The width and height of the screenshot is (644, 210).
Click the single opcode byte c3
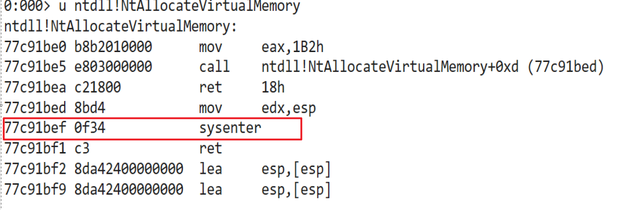[81, 148]
